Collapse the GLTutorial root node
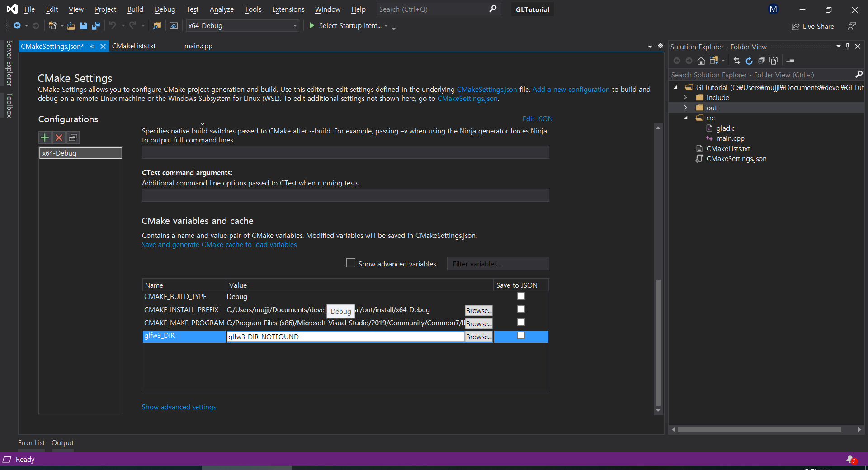 [675, 87]
